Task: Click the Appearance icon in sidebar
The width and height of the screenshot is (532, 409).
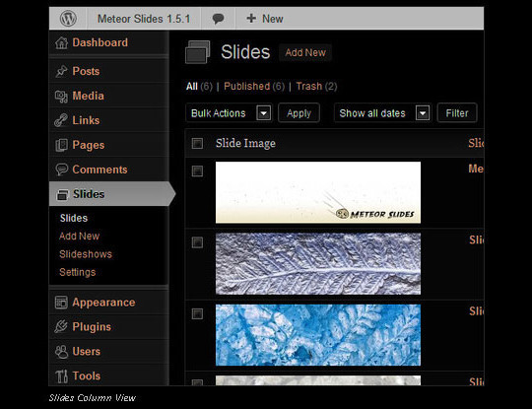Action: (x=61, y=303)
